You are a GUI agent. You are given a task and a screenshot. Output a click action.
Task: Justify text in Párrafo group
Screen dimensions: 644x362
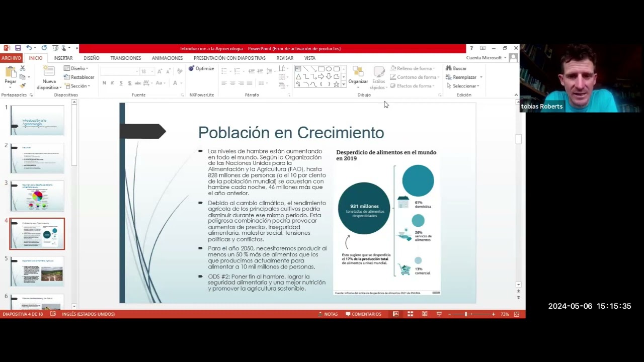250,83
